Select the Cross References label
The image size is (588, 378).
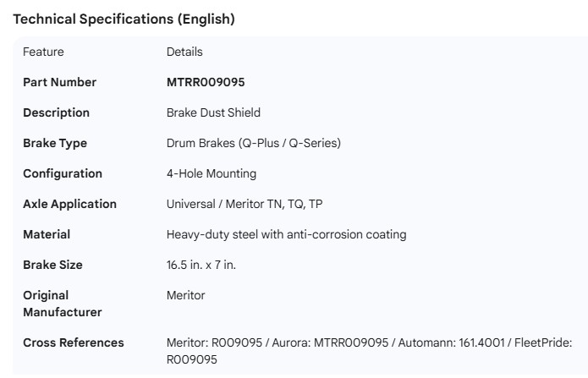(73, 342)
